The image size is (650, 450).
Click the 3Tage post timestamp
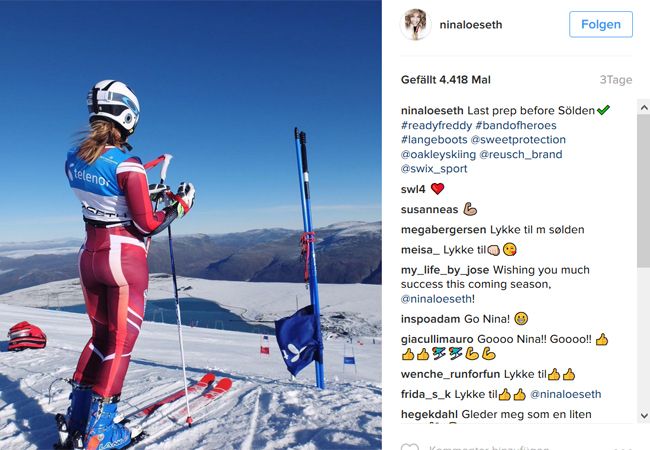click(616, 80)
